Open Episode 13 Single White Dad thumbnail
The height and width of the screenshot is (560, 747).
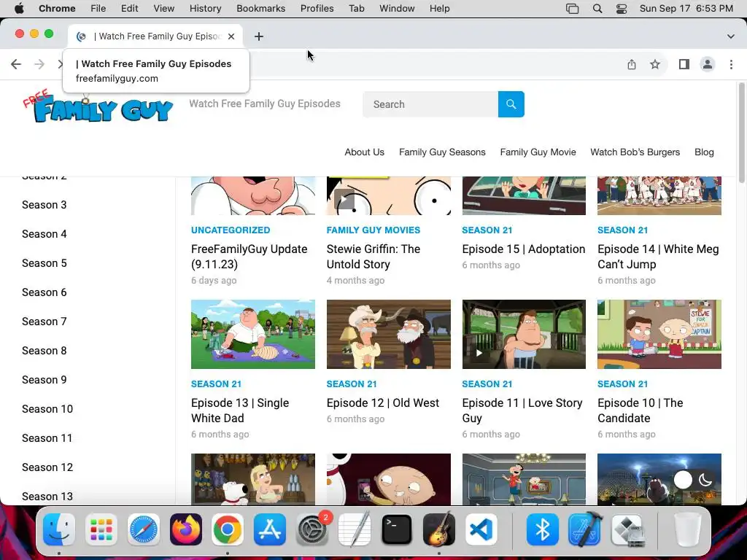(253, 334)
